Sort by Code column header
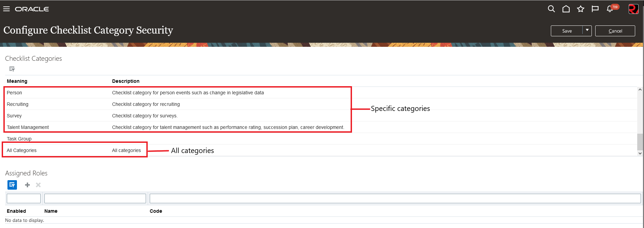This screenshot has width=644, height=228. (x=156, y=211)
